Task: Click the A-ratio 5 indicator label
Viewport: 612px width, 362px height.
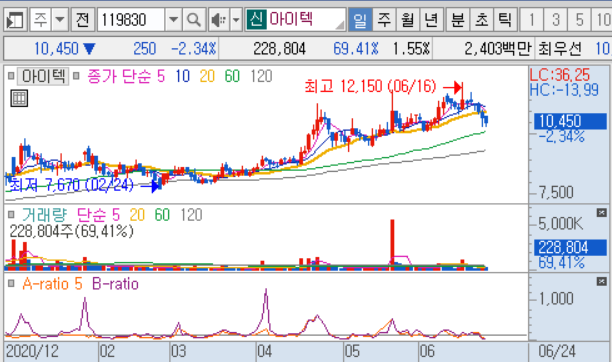Action: pyautogui.click(x=52, y=284)
